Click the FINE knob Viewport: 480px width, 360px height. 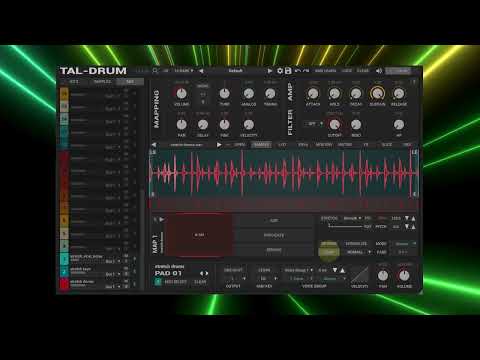(225, 125)
